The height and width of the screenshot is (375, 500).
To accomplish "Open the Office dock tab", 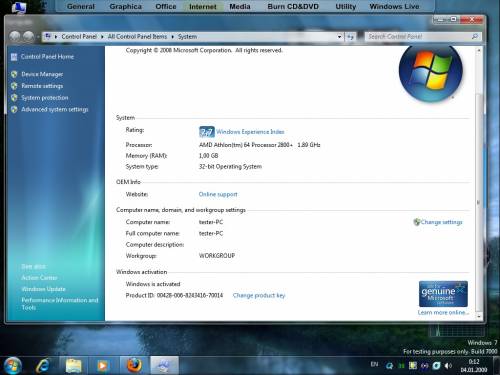I will (166, 6).
